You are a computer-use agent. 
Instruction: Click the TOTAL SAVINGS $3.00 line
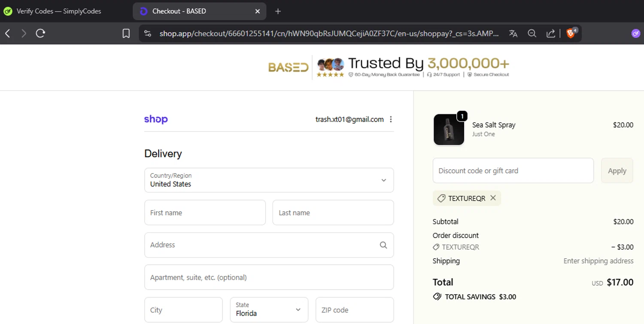(475, 297)
